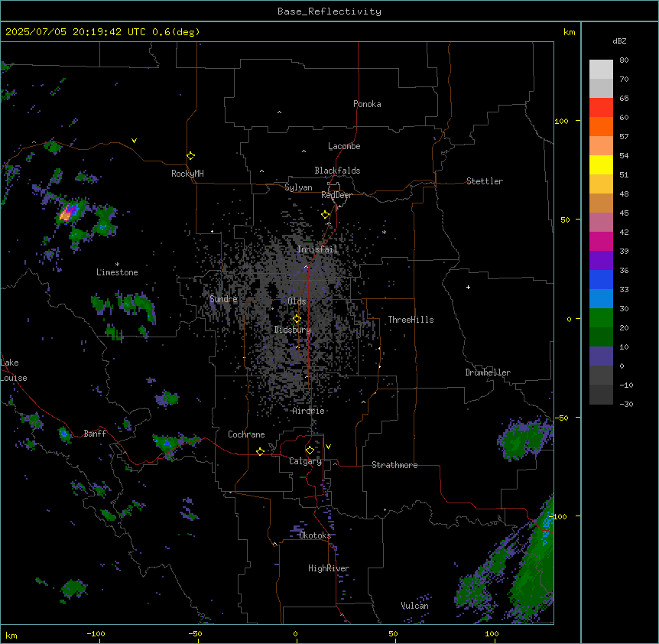The image size is (659, 644).
Task: Click the Airdrie label
Action: (308, 411)
